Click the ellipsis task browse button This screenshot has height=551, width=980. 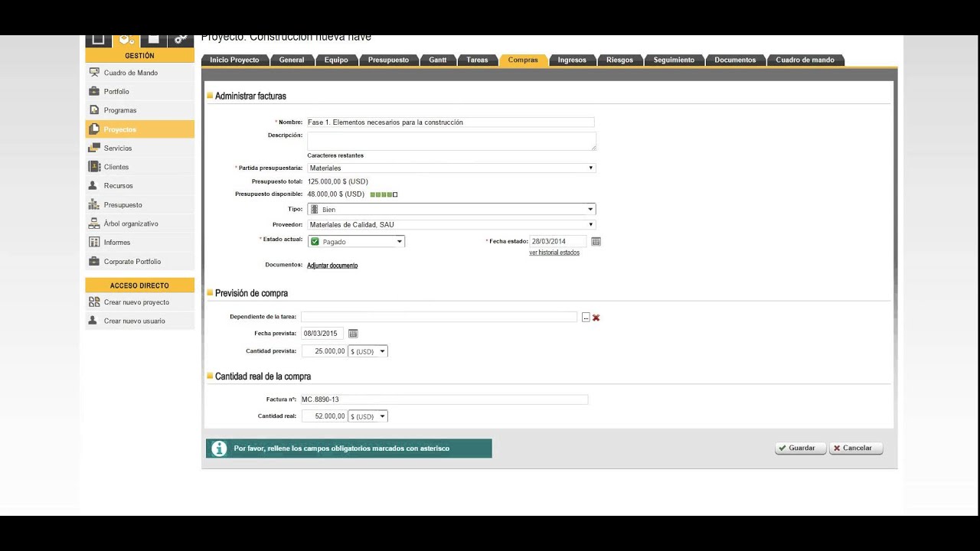[x=586, y=318]
